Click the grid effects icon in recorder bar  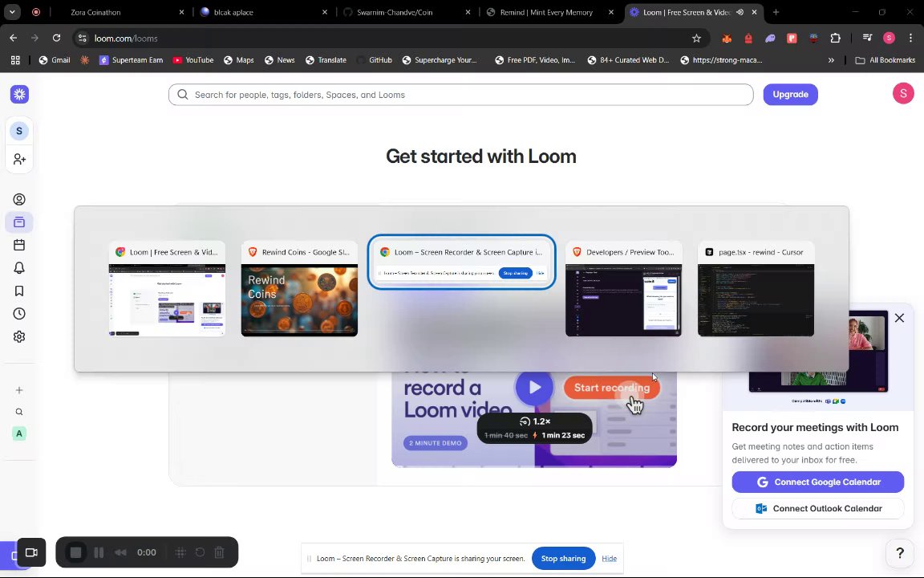181,552
